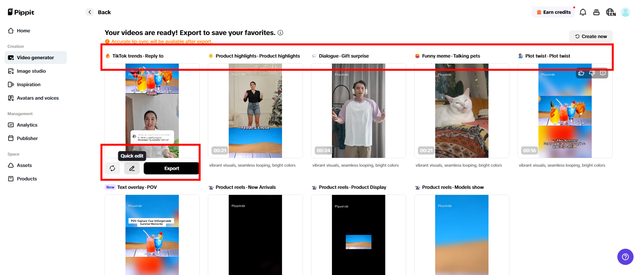Click the info icon next to heading
The image size is (644, 275).
pyautogui.click(x=280, y=33)
